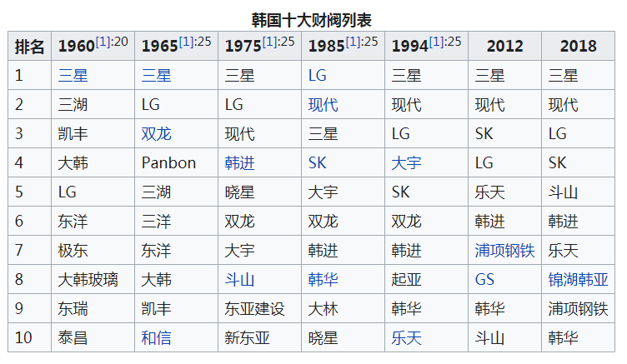Open citation [1] next to the 1960 header
Image resolution: width=627 pixels, height=364 pixels.
[103, 42]
